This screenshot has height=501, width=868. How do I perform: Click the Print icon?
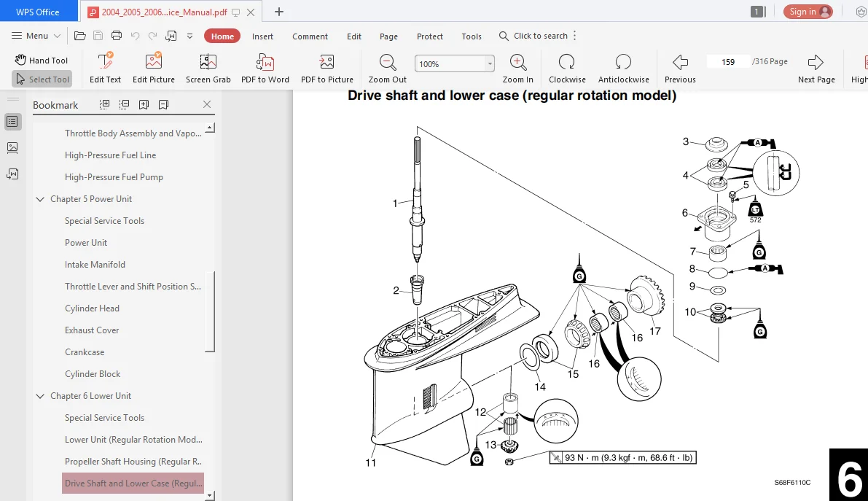[117, 36]
